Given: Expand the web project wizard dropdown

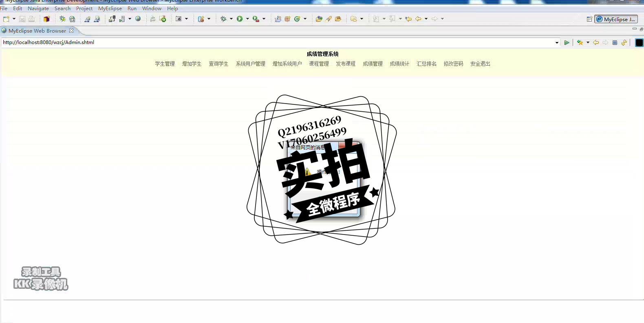Looking at the screenshot, I should point(209,19).
